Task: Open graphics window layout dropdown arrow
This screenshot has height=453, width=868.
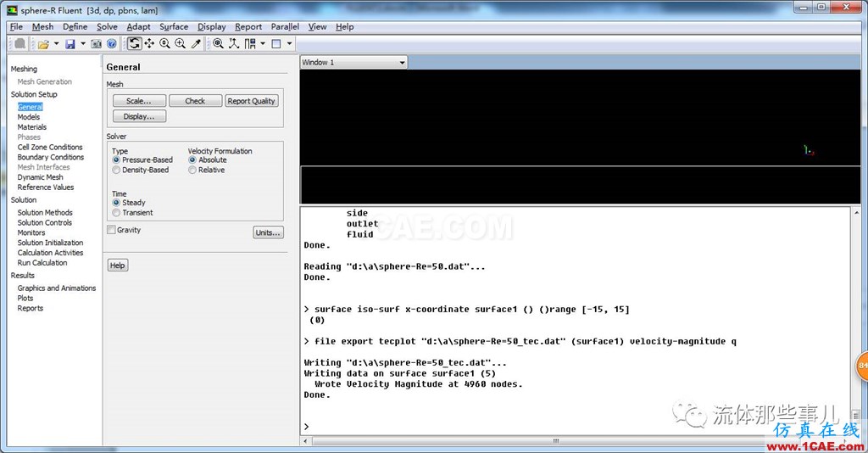Action: pyautogui.click(x=290, y=44)
